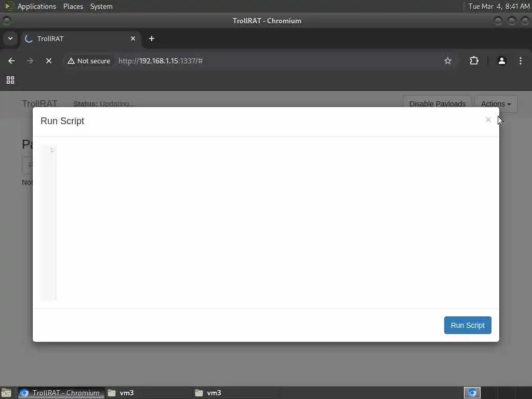Select the TrollRAT browser tab
This screenshot has height=399, width=532.
pyautogui.click(x=81, y=38)
